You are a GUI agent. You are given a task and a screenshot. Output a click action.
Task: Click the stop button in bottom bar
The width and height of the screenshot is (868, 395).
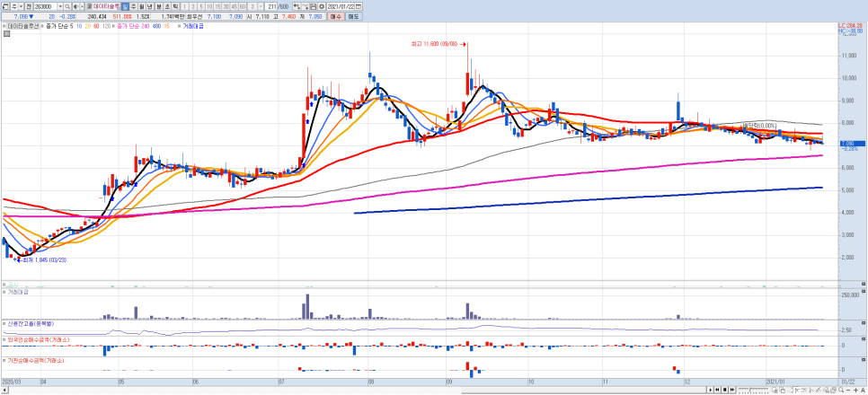click(724, 390)
